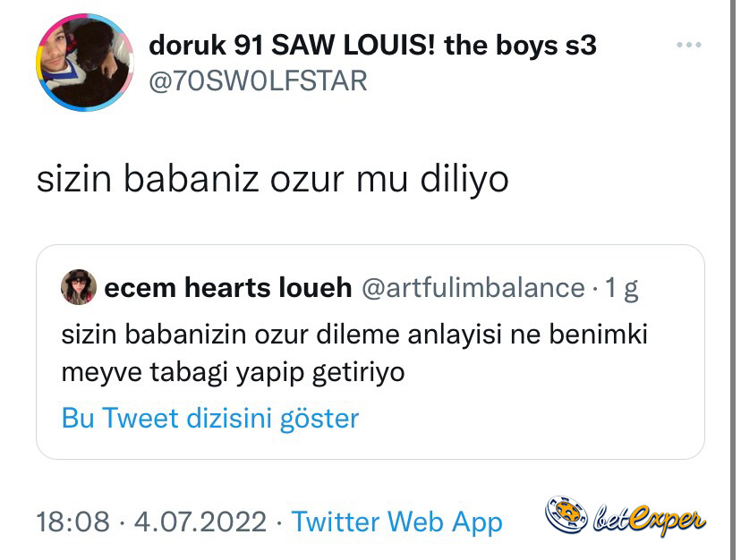Click empty space inside the quoted tweet card
The height and width of the screenshot is (560, 741).
coord(520,420)
